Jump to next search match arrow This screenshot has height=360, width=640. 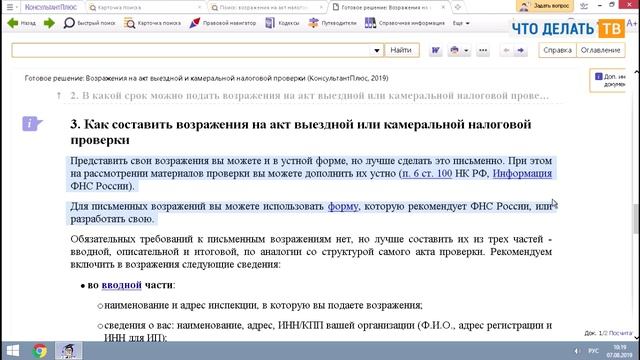pyautogui.click(x=520, y=50)
